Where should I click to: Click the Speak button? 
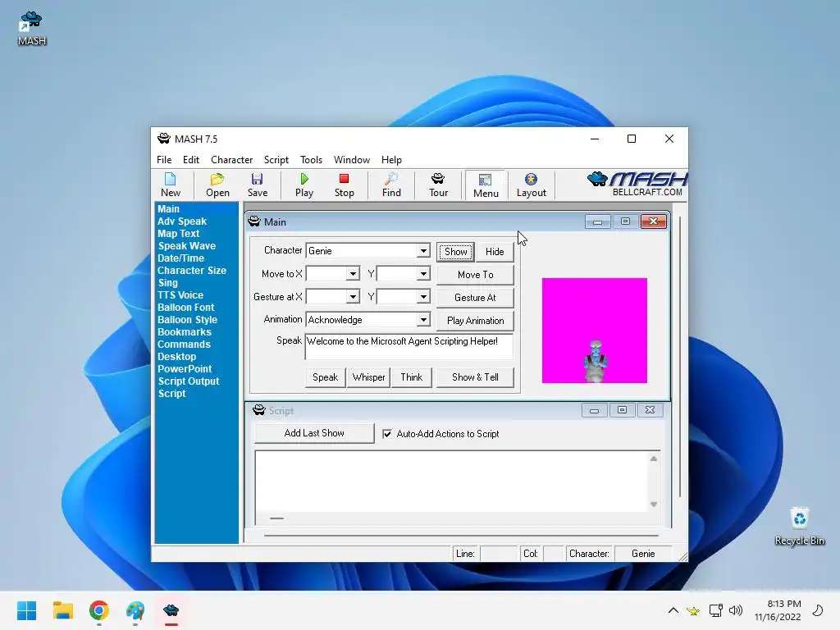[325, 377]
